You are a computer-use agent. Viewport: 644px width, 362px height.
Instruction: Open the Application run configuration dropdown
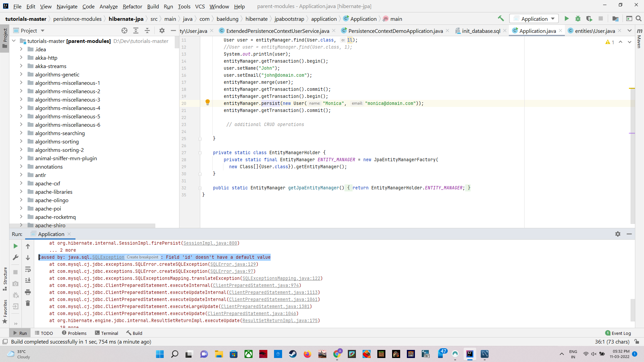(x=534, y=18)
